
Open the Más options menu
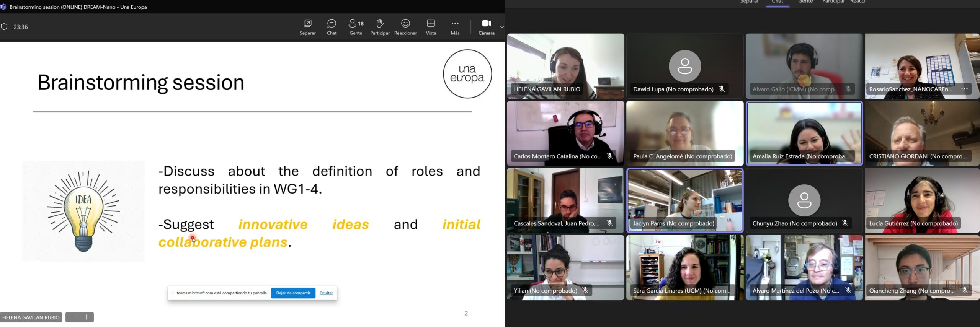coord(455,24)
